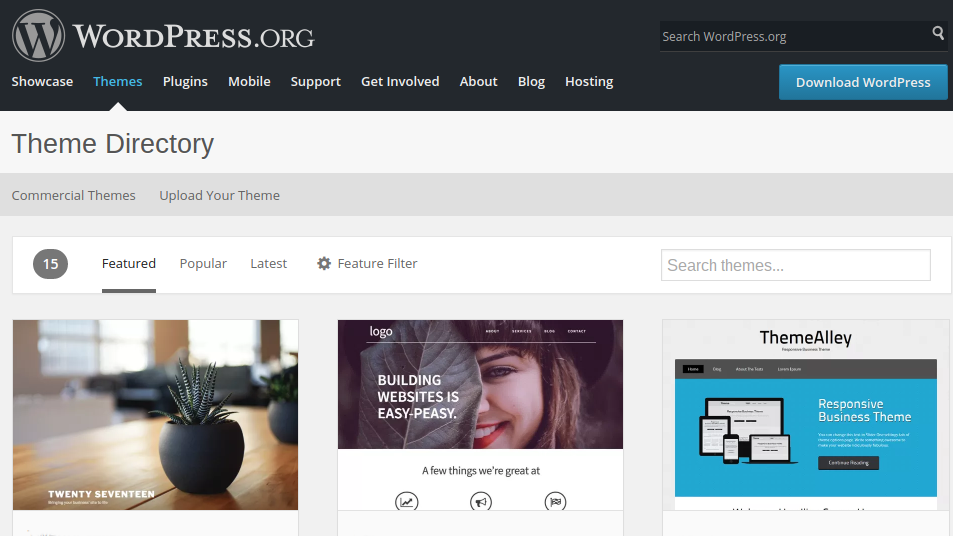Screen dimensions: 953x536
Task: Go to Hosting in the navigation
Action: (x=589, y=81)
